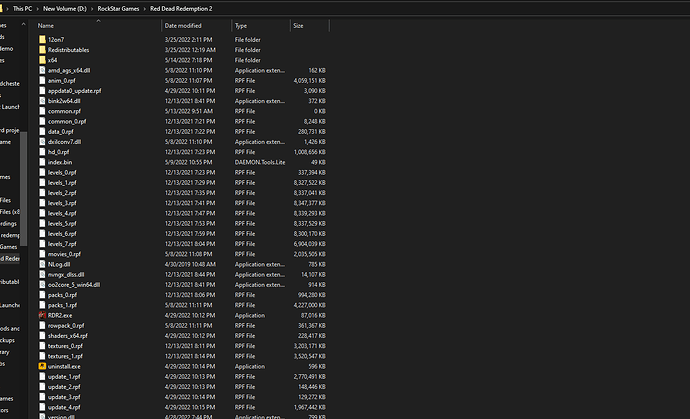Select the 12on7 folder icon
690x419 pixels.
(42, 40)
